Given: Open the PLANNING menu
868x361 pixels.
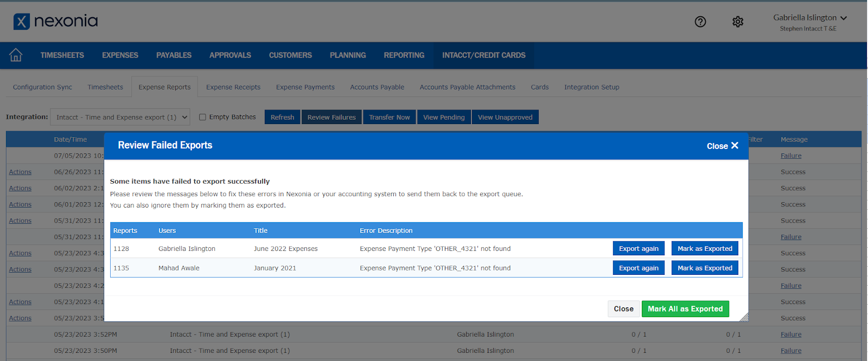Looking at the screenshot, I should point(348,55).
